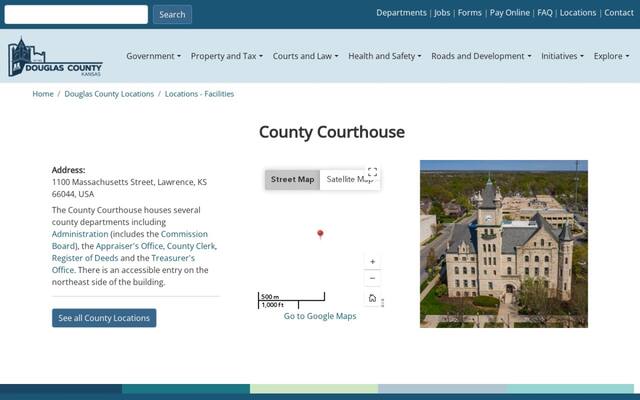The height and width of the screenshot is (400, 640).
Task: Expand Roads and Development menu
Action: (481, 56)
